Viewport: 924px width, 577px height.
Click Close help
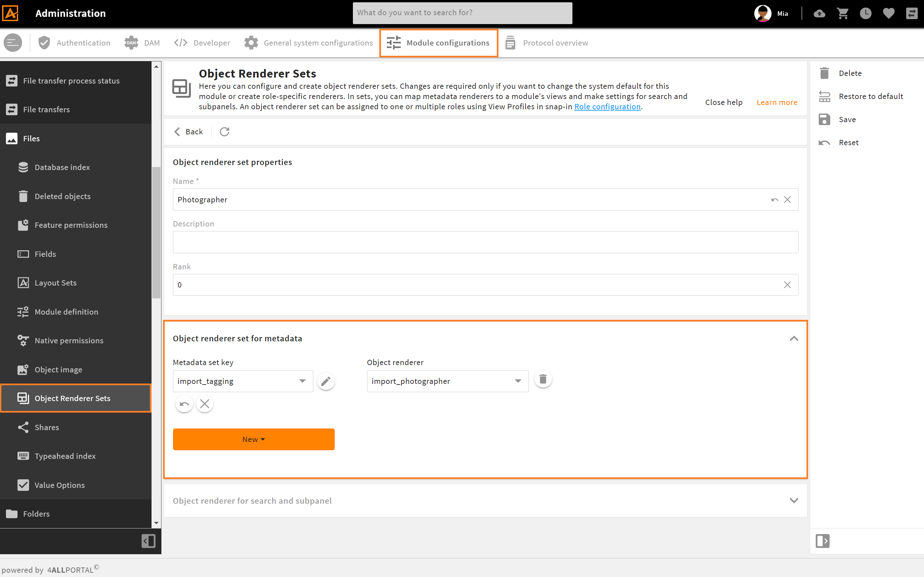click(x=724, y=102)
